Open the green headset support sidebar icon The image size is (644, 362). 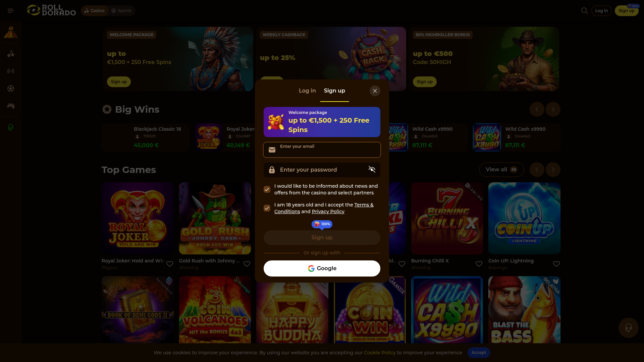(11, 127)
